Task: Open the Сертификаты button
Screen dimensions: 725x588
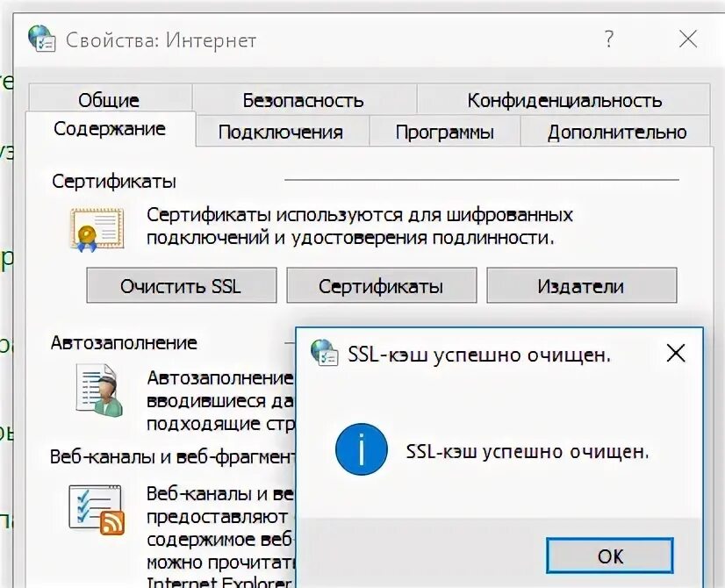Action: 382,285
